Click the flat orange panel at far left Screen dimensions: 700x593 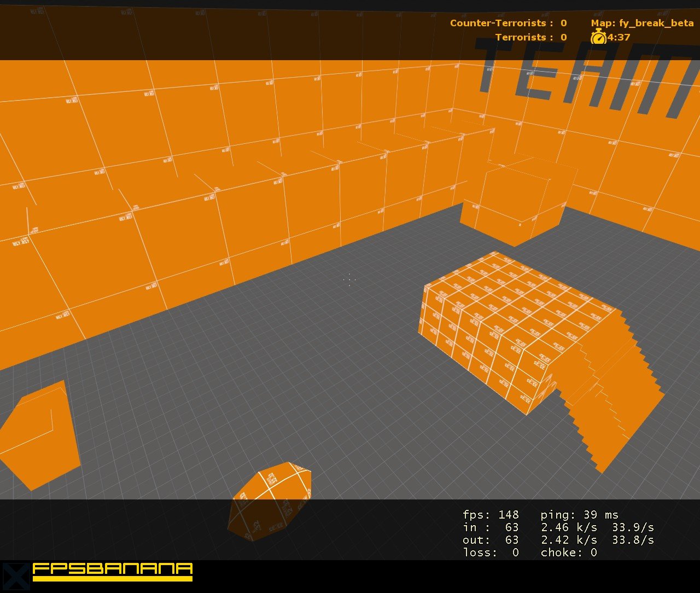click(x=36, y=432)
